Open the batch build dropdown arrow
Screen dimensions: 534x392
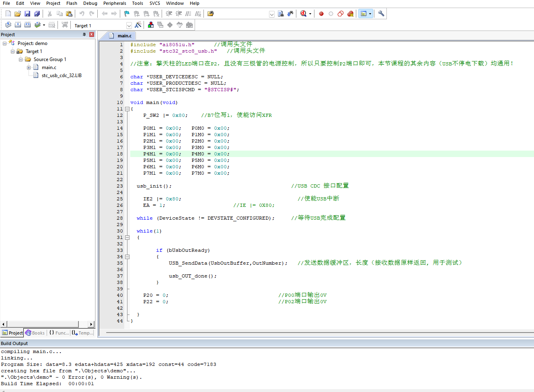[44, 25]
